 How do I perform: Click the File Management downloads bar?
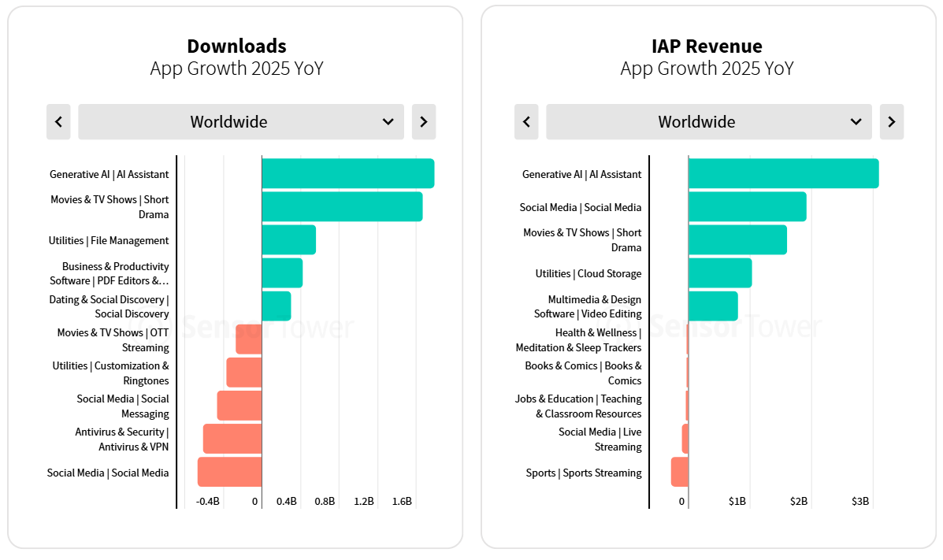pyautogui.click(x=288, y=240)
